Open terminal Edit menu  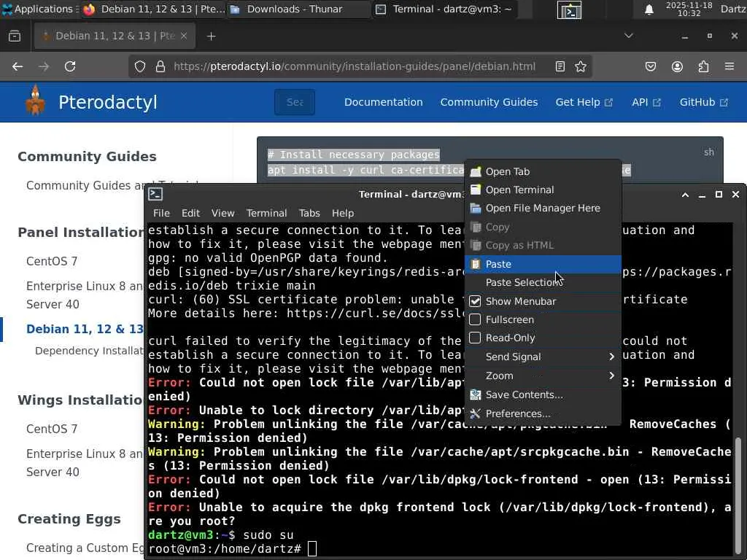pyautogui.click(x=190, y=213)
